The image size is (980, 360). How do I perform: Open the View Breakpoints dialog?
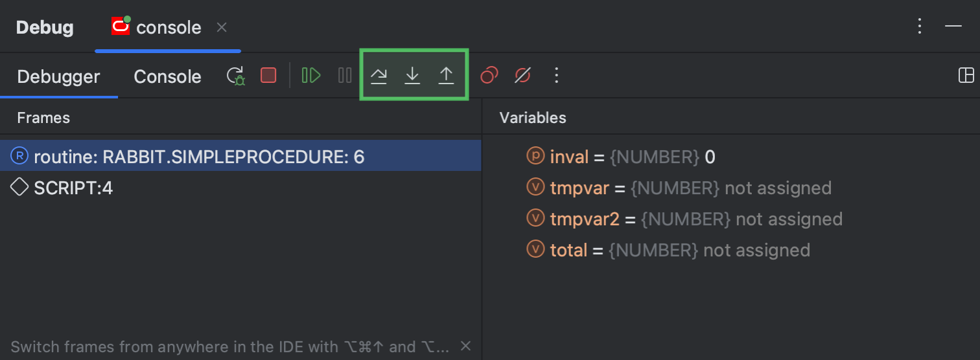pyautogui.click(x=489, y=76)
